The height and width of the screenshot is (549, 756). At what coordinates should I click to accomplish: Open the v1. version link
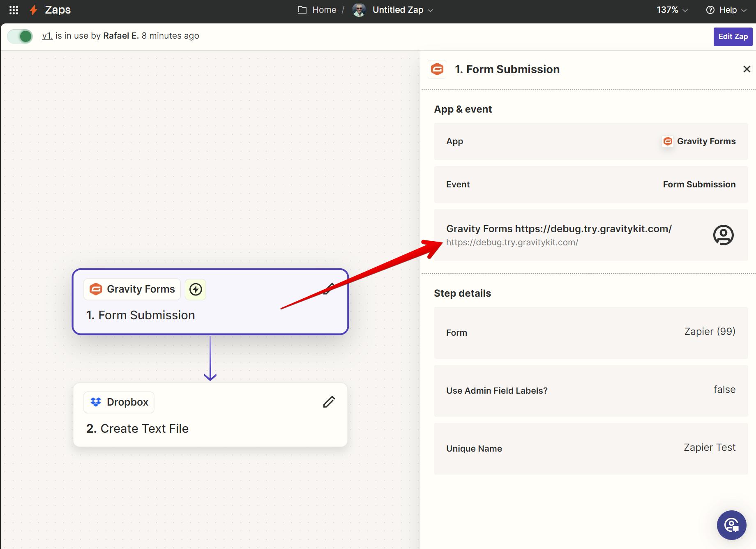pos(47,36)
